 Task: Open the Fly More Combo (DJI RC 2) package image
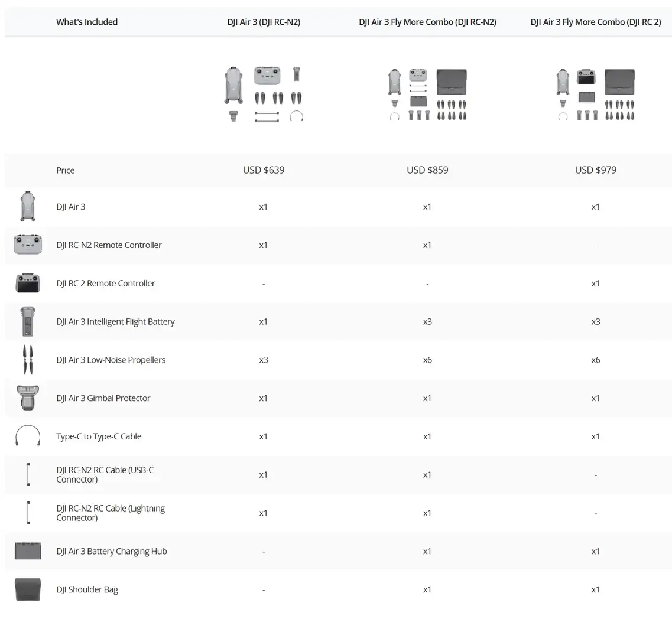pos(596,95)
